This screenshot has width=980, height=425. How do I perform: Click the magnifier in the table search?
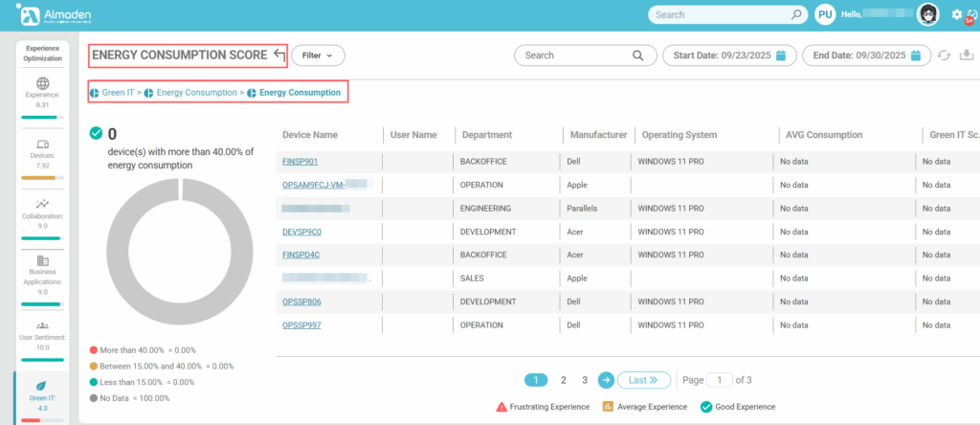(x=637, y=56)
